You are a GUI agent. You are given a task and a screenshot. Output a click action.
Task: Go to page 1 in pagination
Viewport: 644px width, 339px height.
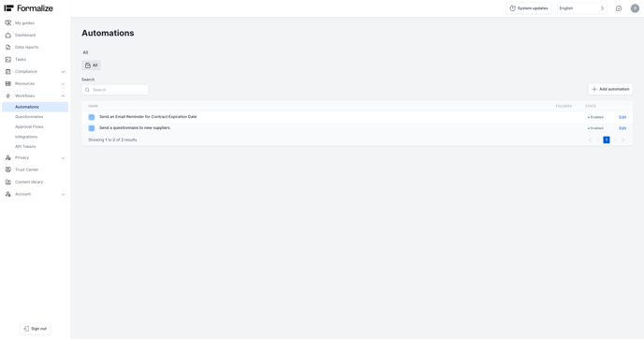tap(607, 140)
